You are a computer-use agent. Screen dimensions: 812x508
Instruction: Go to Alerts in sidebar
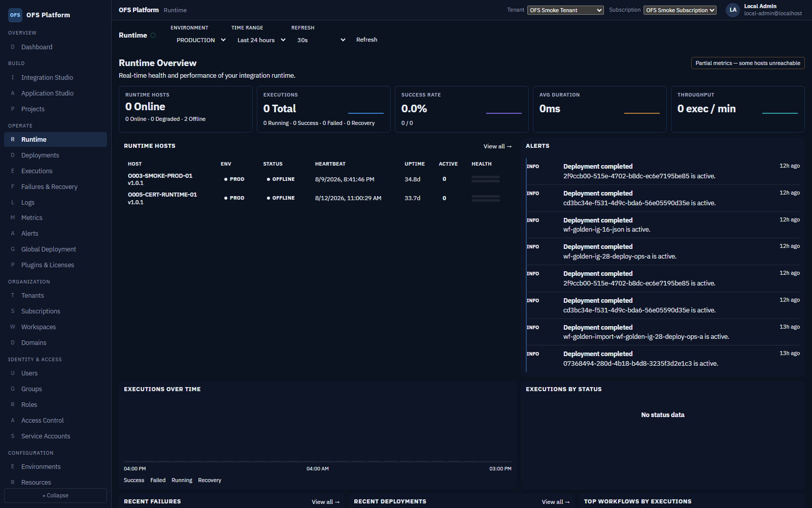(x=56, y=234)
